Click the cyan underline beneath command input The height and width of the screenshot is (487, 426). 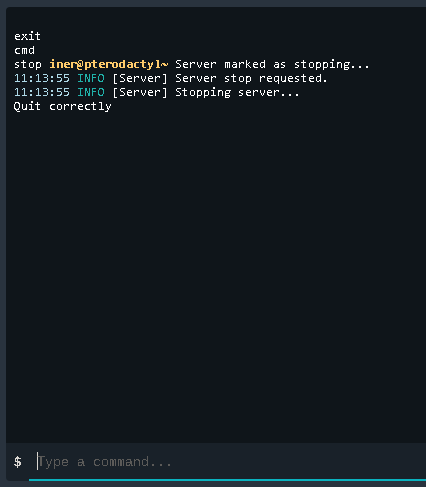pos(227,480)
